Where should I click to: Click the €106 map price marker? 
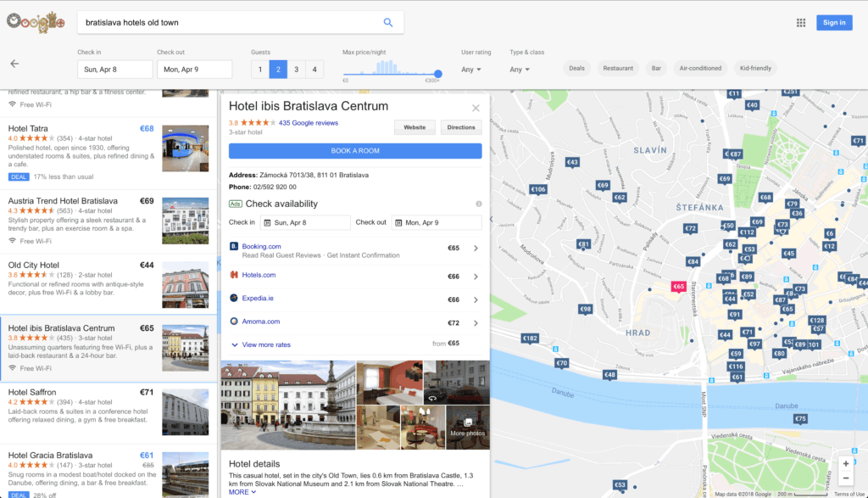point(538,189)
